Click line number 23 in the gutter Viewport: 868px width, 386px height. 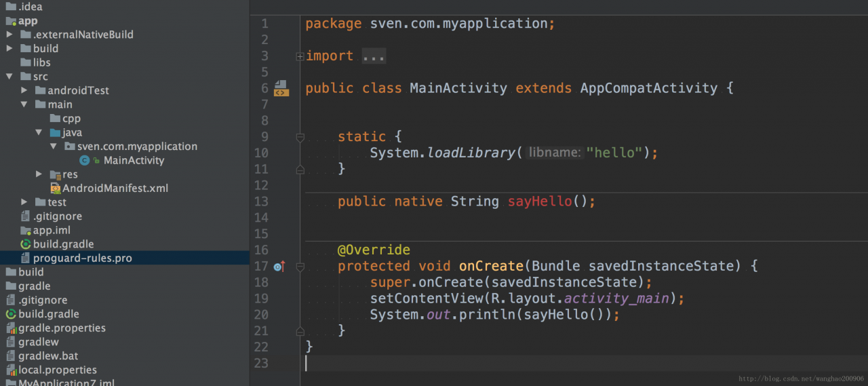(x=260, y=364)
